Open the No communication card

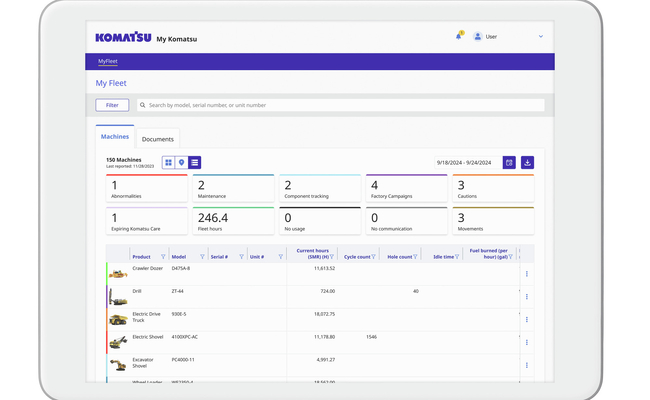click(407, 221)
